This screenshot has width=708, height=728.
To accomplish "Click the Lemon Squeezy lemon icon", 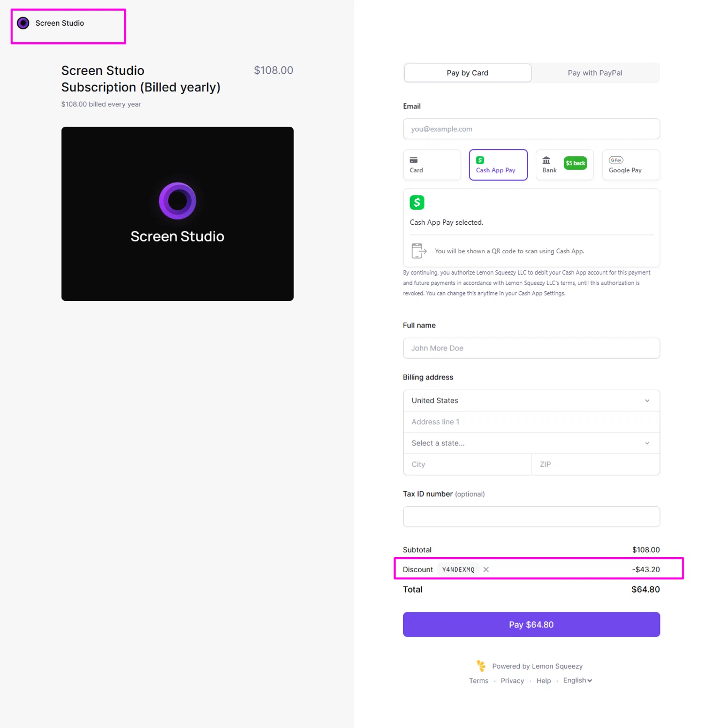I will click(x=481, y=666).
